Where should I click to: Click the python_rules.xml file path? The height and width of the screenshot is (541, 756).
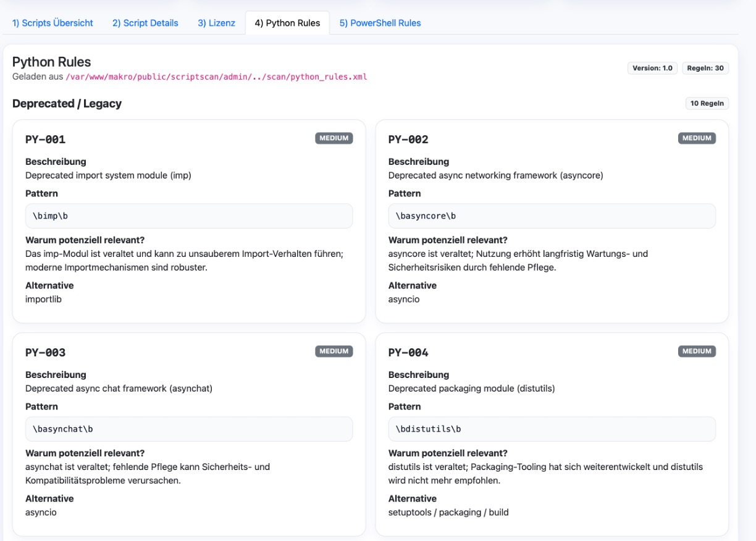click(216, 77)
